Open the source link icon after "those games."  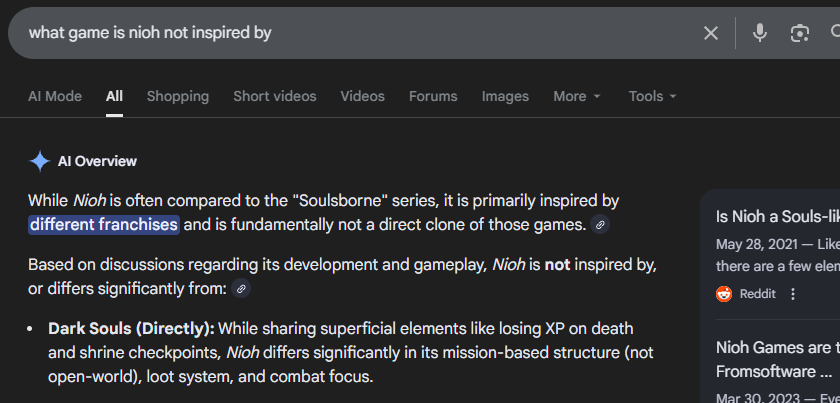pos(600,225)
